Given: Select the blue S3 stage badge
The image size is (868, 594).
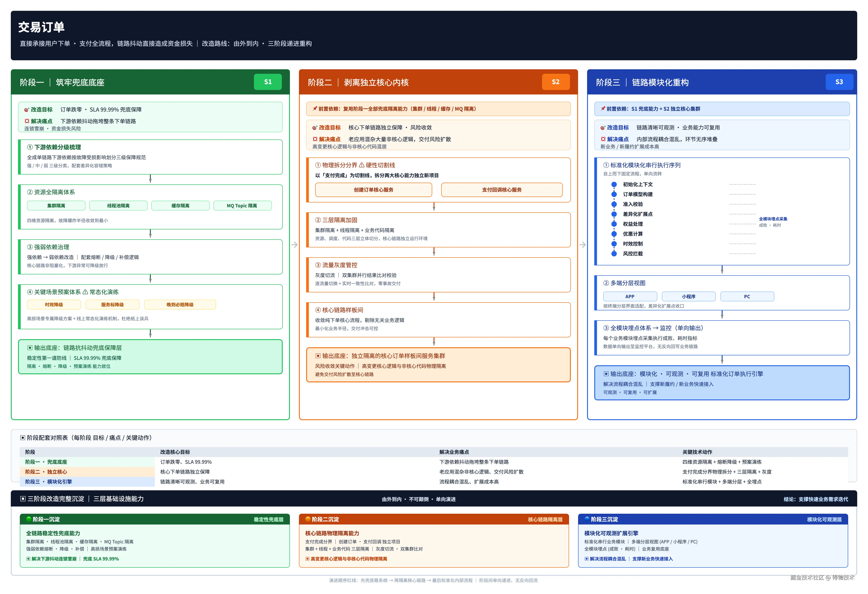Looking at the screenshot, I should 839,82.
